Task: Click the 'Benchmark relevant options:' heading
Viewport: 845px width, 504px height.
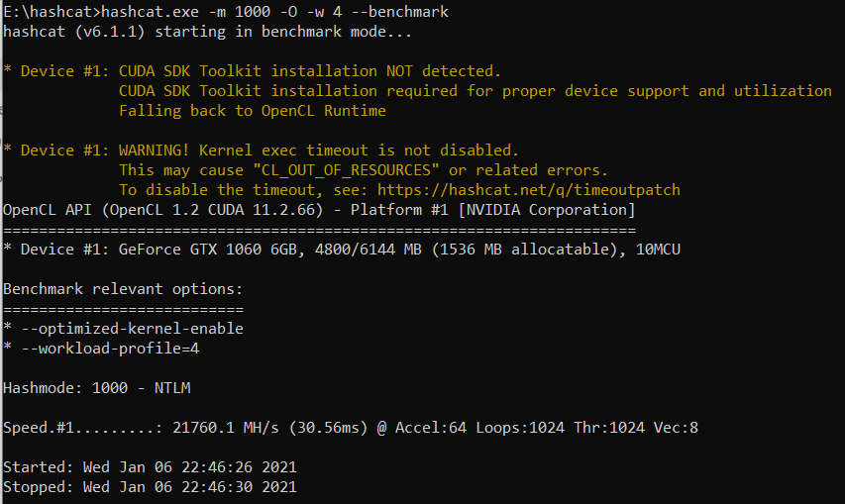Action: (x=123, y=289)
